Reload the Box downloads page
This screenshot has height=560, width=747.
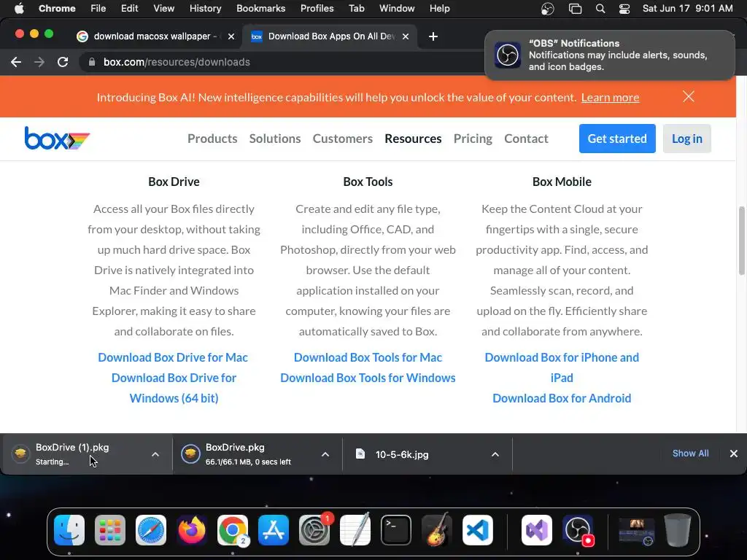[63, 62]
